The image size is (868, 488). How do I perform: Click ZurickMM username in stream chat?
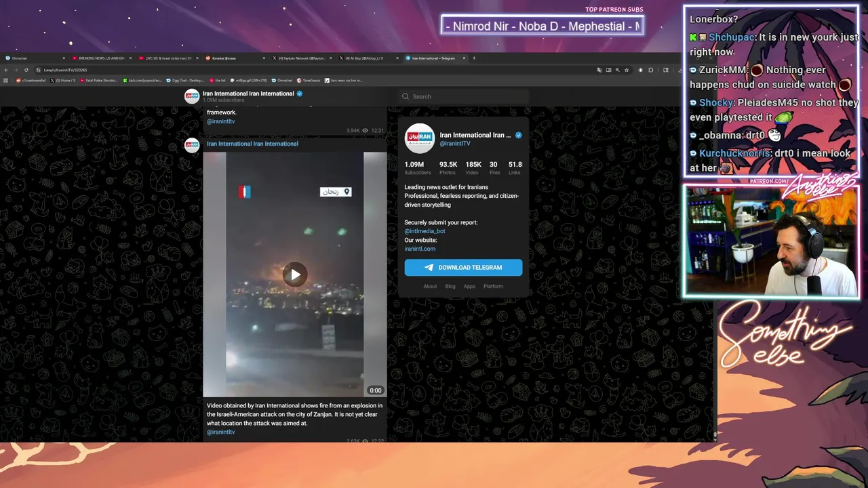[x=724, y=70]
